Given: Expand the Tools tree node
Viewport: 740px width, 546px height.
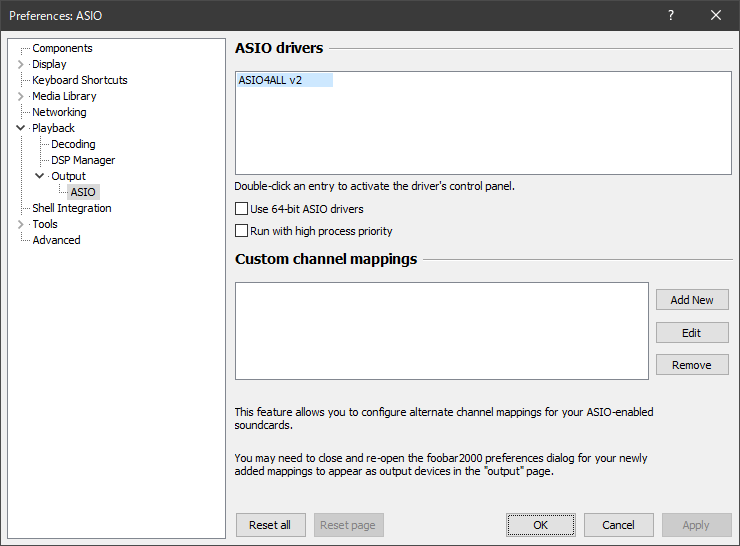Looking at the screenshot, I should pos(21,224).
